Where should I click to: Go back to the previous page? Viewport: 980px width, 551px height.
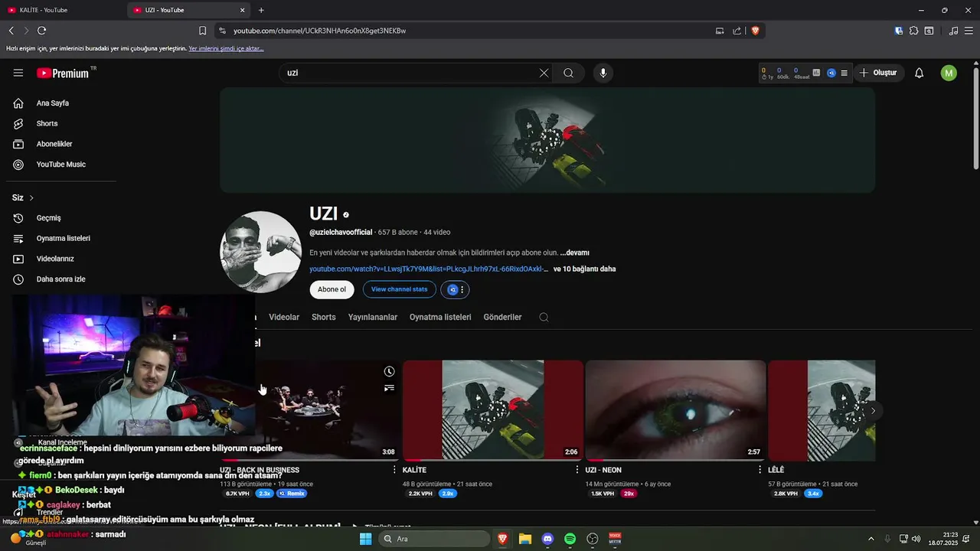coord(11,31)
